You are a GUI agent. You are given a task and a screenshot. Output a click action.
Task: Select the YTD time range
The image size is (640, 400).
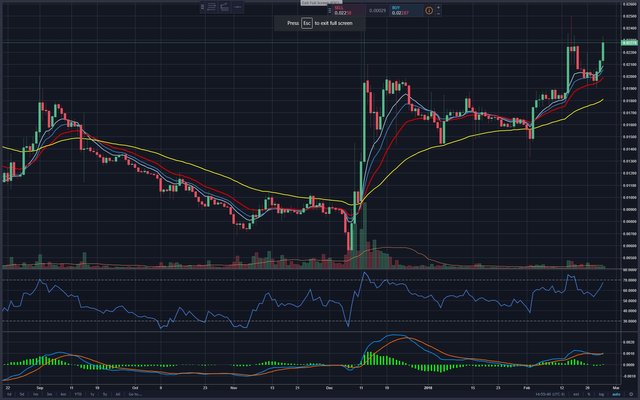(78, 394)
